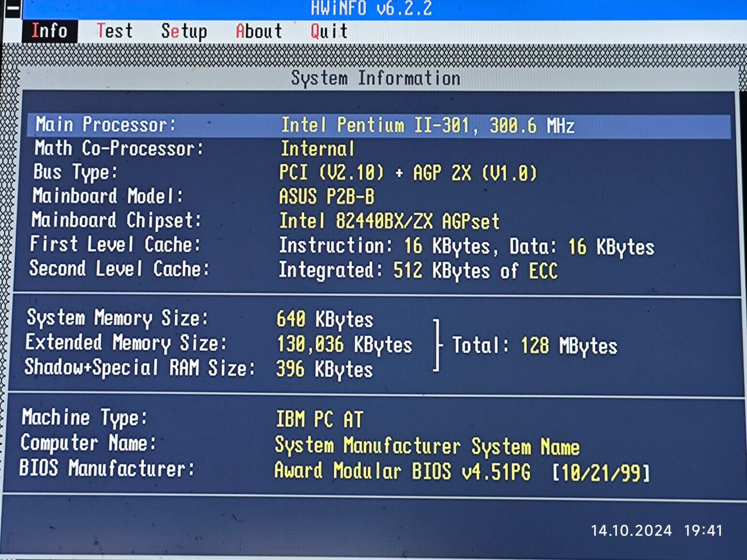
Task: Click the Second Level Cache label
Action: [x=119, y=269]
